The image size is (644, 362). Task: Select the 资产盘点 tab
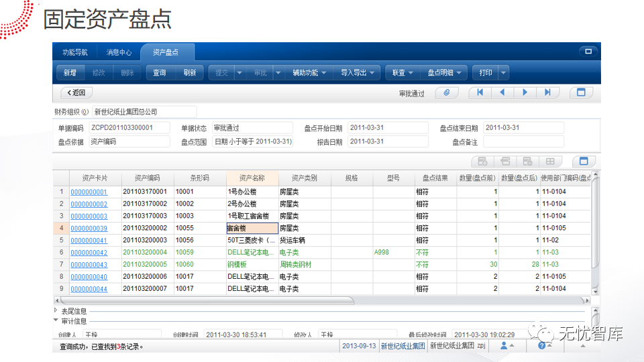pos(166,52)
